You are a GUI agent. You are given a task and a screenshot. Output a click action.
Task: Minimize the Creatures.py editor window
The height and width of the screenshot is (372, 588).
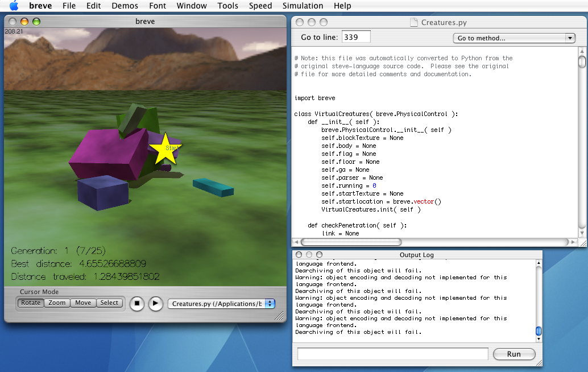[312, 22]
